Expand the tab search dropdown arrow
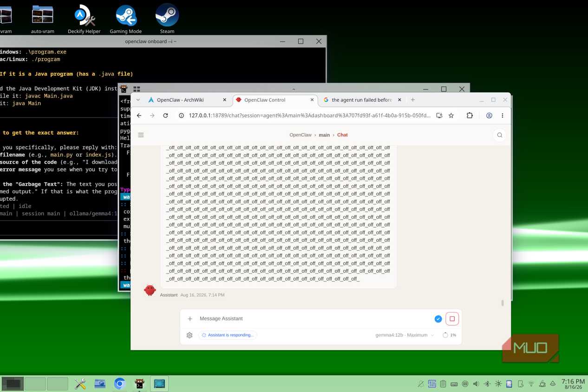 (138, 100)
